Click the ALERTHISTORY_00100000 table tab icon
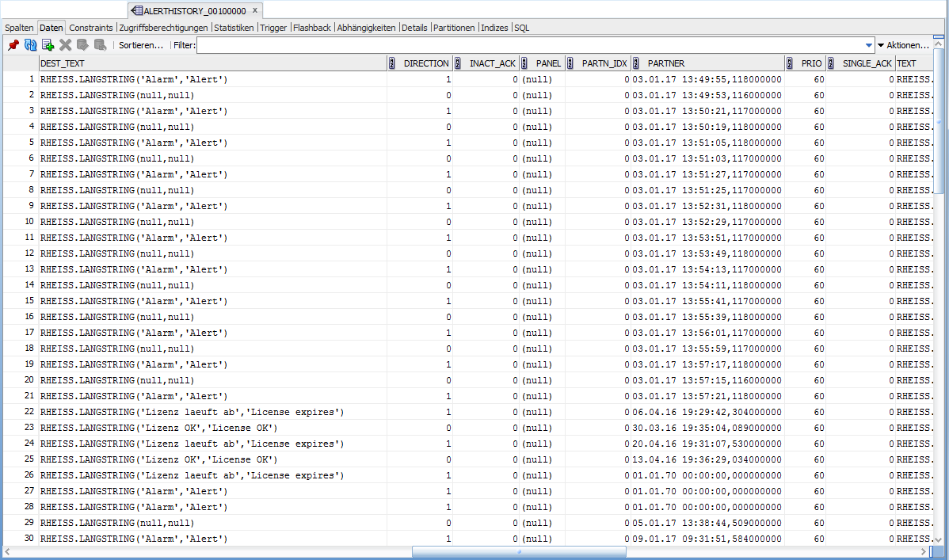Image resolution: width=949 pixels, height=560 pixels. [137, 11]
